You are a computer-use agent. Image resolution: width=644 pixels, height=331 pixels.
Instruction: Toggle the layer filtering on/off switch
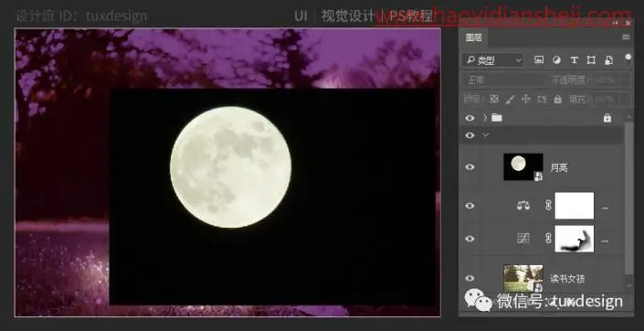click(x=628, y=58)
